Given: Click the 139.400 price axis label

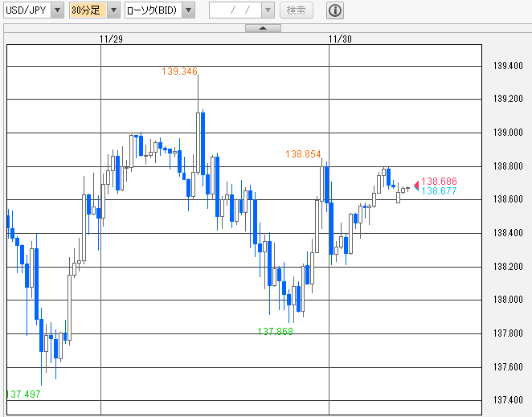Looking at the screenshot, I should coord(508,66).
